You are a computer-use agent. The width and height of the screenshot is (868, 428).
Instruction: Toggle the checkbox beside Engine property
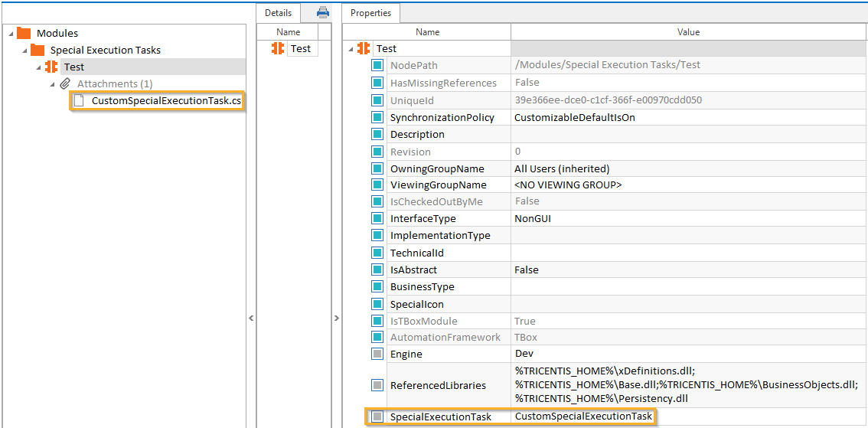377,354
